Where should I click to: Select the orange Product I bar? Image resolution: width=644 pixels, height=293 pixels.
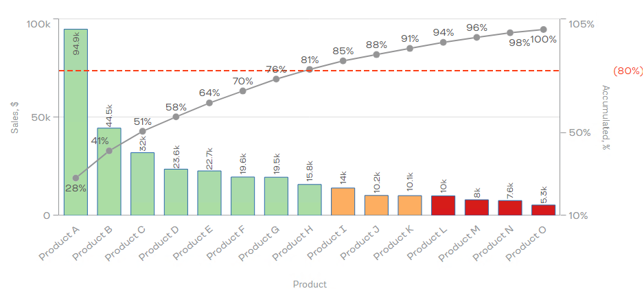pos(343,202)
